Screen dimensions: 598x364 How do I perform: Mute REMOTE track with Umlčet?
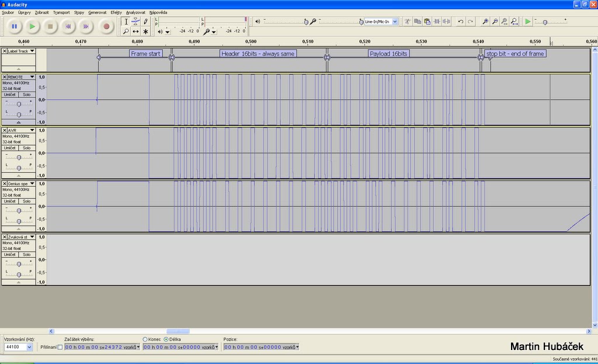click(x=10, y=94)
